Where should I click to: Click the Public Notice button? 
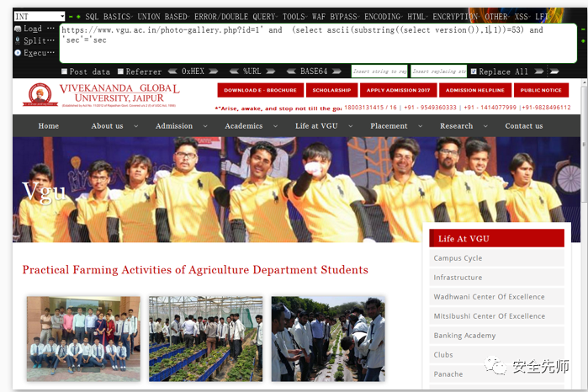pos(541,90)
